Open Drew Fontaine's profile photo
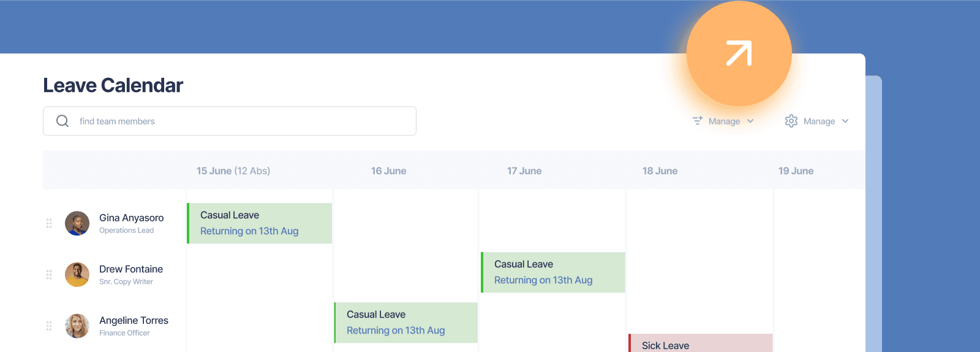 click(77, 275)
